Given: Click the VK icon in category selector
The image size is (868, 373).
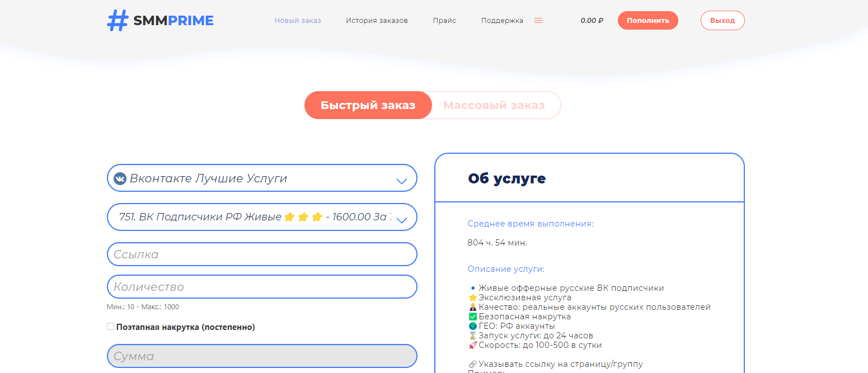Looking at the screenshot, I should coord(120,178).
